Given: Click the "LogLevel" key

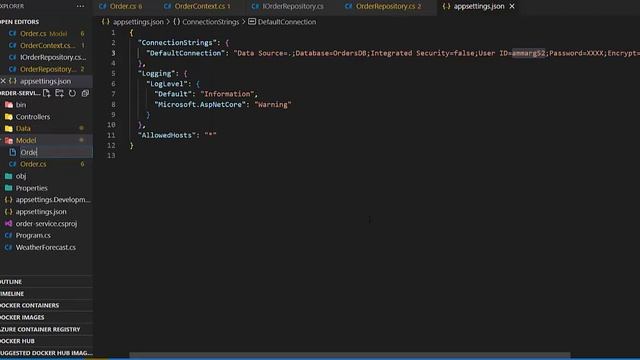Looking at the screenshot, I should (167, 84).
